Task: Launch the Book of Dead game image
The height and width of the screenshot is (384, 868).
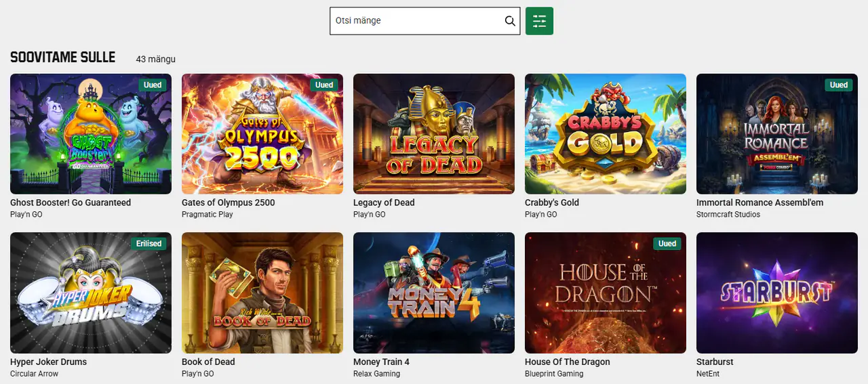Action: pos(262,293)
